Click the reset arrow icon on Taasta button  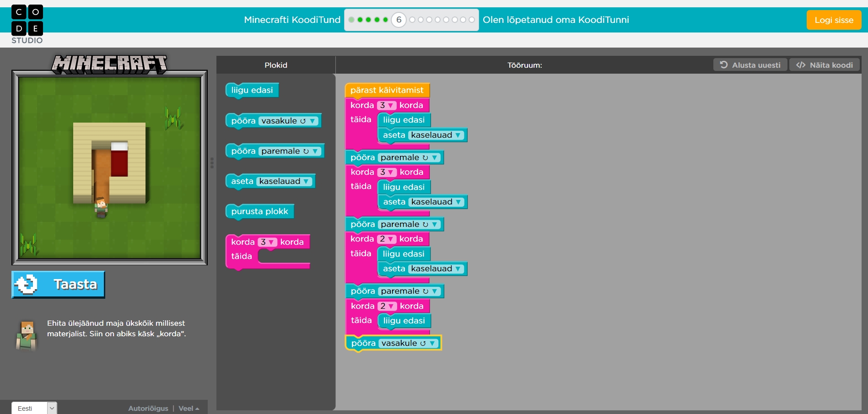tap(26, 284)
